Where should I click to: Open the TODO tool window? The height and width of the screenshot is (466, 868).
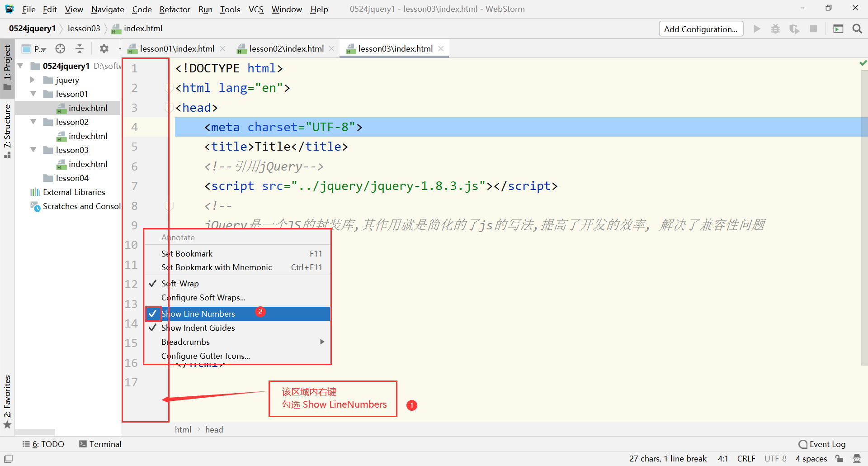[x=43, y=444]
